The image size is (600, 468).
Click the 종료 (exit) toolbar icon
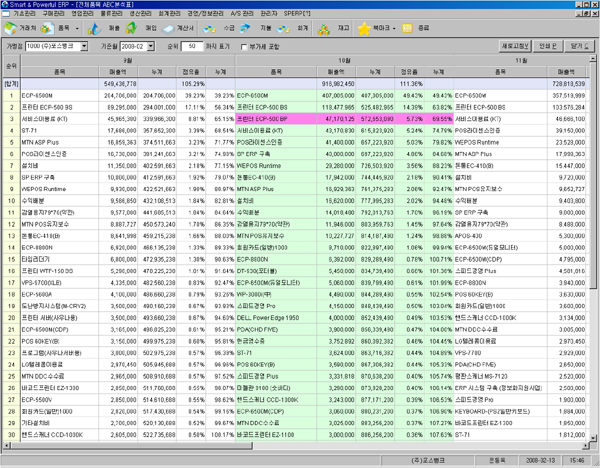(408, 28)
